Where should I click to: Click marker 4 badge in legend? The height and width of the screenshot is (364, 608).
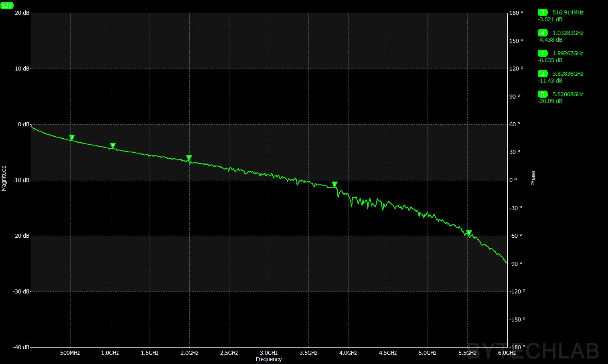click(x=543, y=33)
